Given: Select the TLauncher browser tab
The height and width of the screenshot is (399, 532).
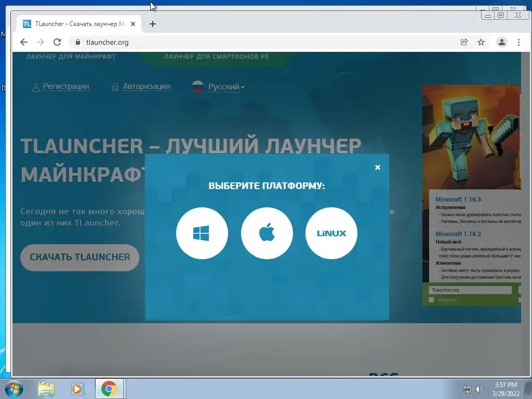Looking at the screenshot, I should click(x=79, y=24).
